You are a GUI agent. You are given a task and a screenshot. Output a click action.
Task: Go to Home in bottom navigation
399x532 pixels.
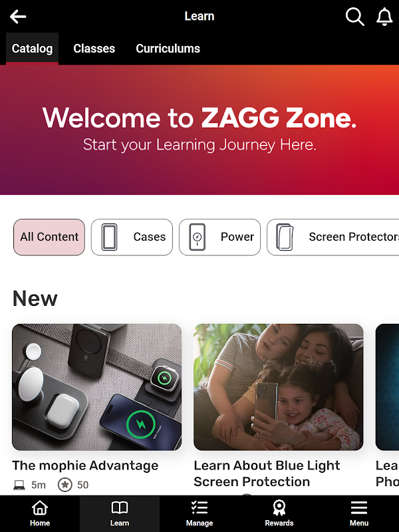[40, 513]
